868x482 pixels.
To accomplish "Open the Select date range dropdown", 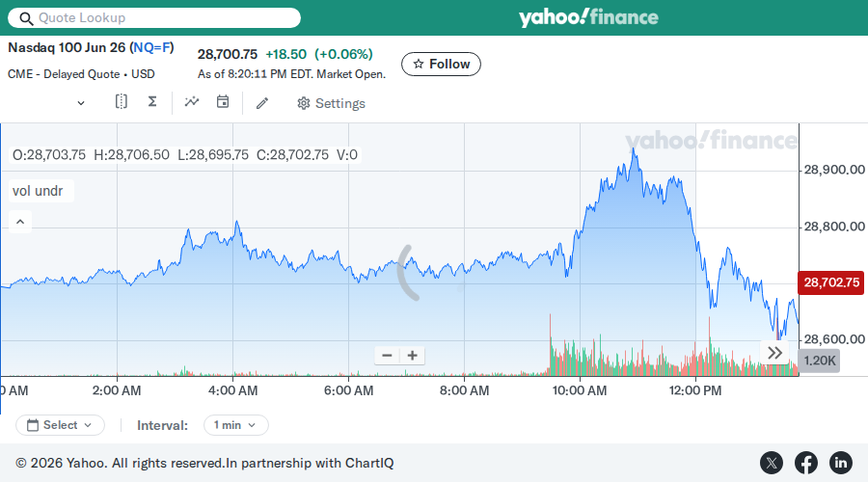I will (x=61, y=425).
